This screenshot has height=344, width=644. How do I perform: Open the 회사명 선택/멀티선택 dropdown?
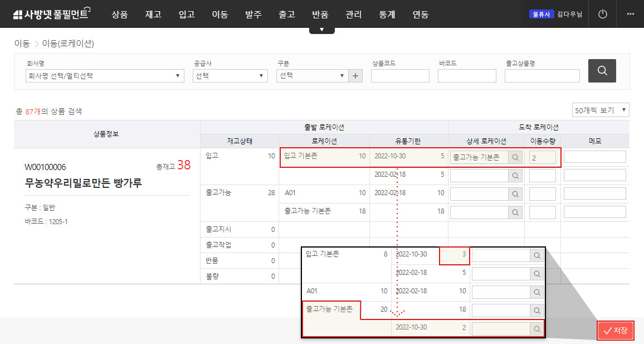coord(105,76)
